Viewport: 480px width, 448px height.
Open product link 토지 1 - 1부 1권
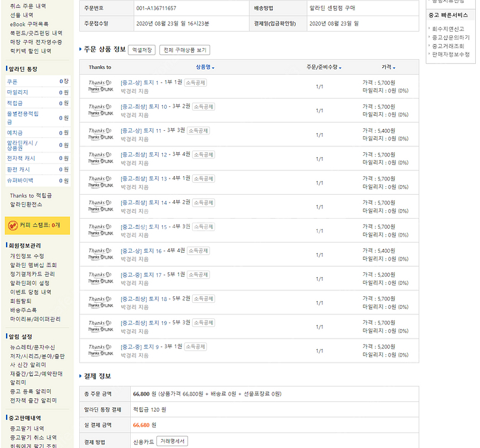[x=151, y=82]
